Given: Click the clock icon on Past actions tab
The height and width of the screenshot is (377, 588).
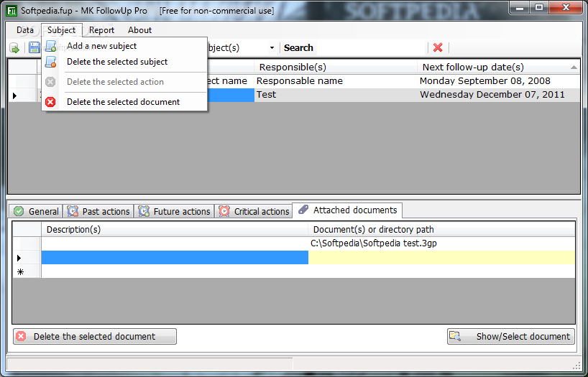Looking at the screenshot, I should 73,211.
